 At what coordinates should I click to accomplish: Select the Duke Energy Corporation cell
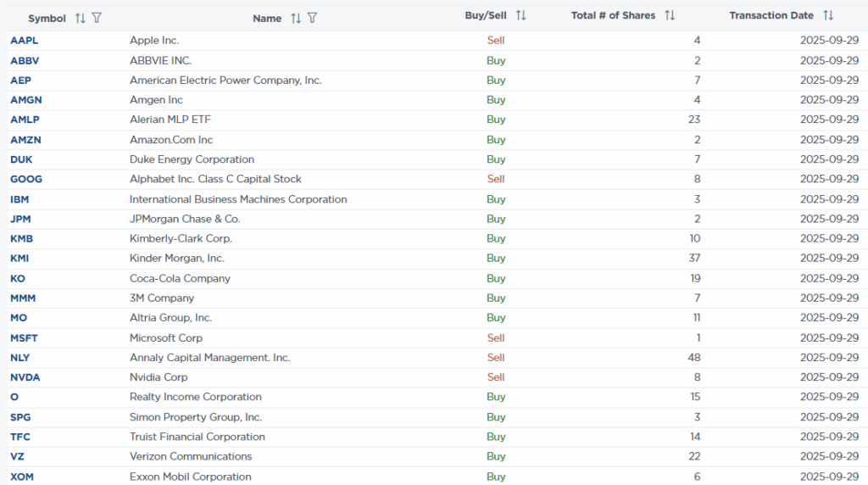(x=192, y=159)
